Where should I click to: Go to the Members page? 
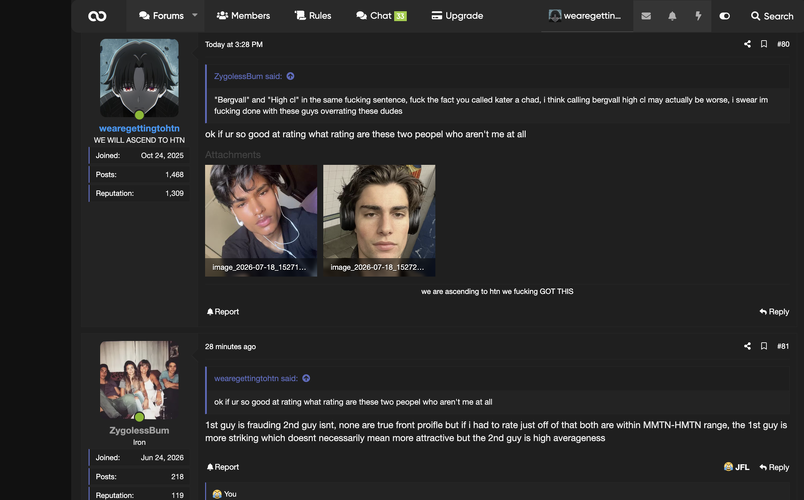pyautogui.click(x=243, y=16)
